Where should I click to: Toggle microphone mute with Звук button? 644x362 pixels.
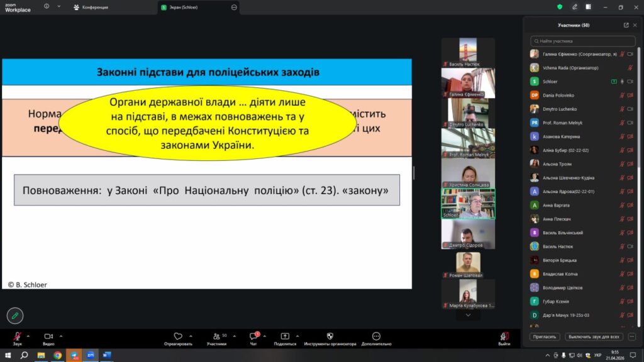point(17,337)
